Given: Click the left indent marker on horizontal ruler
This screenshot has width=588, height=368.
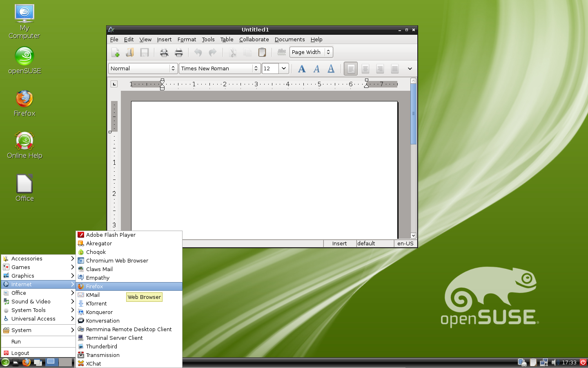Looking at the screenshot, I should [162, 84].
